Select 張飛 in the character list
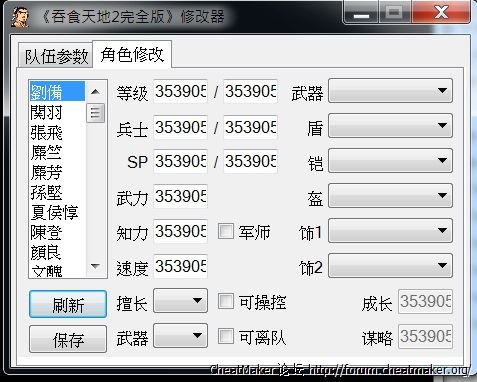The image size is (477, 382). pyautogui.click(x=57, y=132)
